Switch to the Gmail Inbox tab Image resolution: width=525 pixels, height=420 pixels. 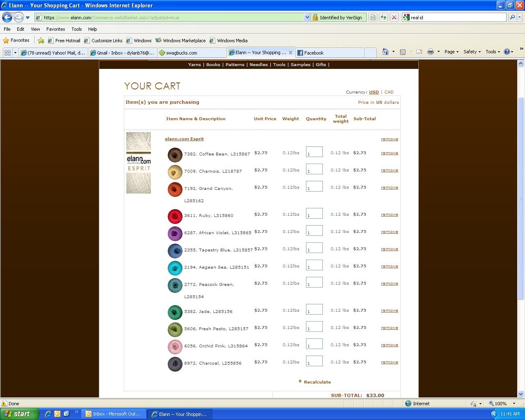tap(122, 52)
